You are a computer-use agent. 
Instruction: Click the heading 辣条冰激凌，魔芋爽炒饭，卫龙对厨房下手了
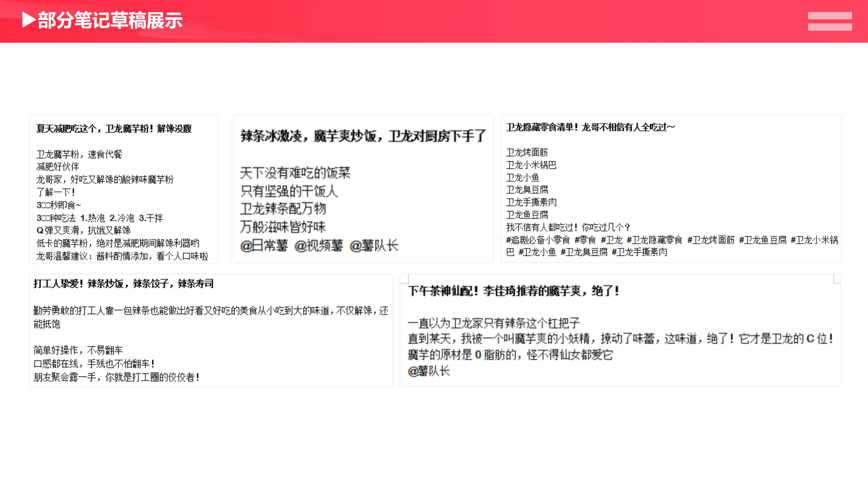click(363, 136)
